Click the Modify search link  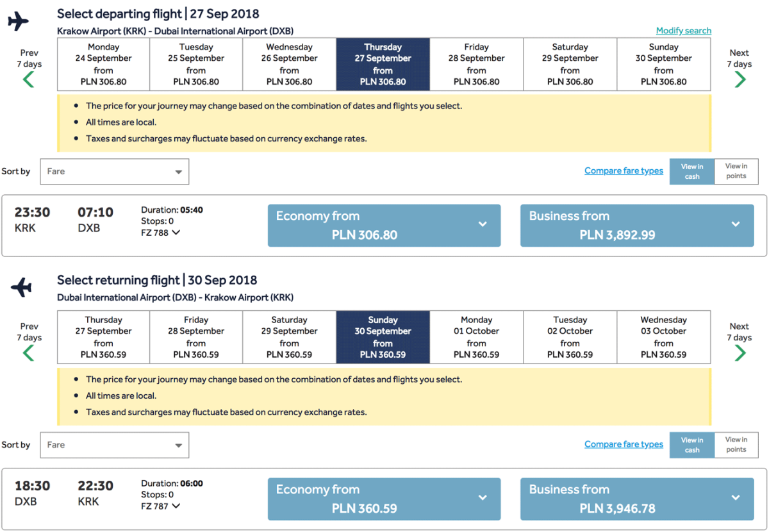click(x=683, y=31)
